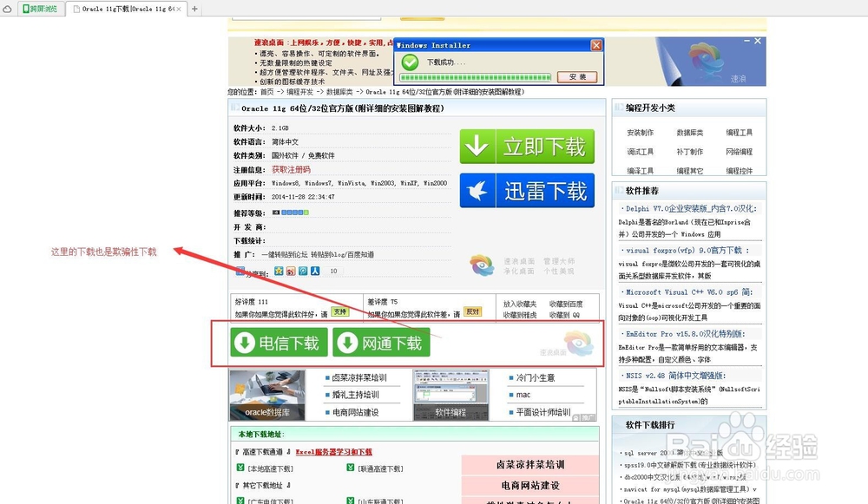Image resolution: width=868 pixels, height=504 pixels.
Task: Click Excel服务器学习和下载 red link
Action: coord(334,452)
